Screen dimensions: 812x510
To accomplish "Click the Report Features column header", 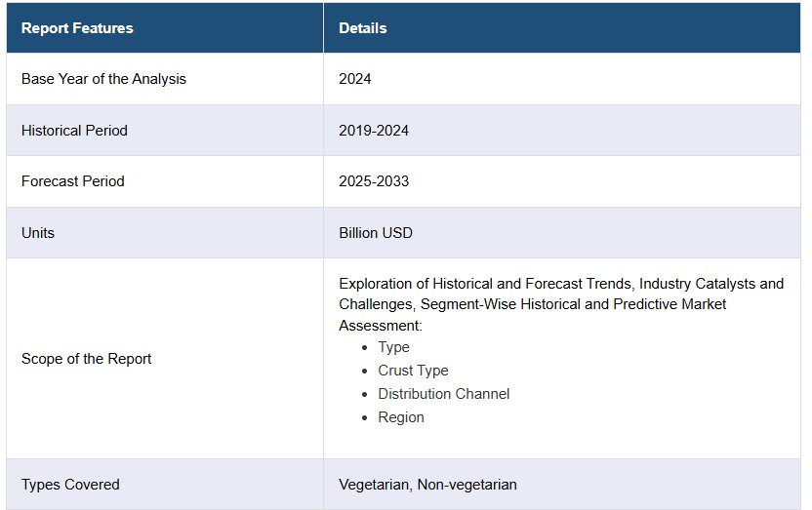I will tap(77, 28).
